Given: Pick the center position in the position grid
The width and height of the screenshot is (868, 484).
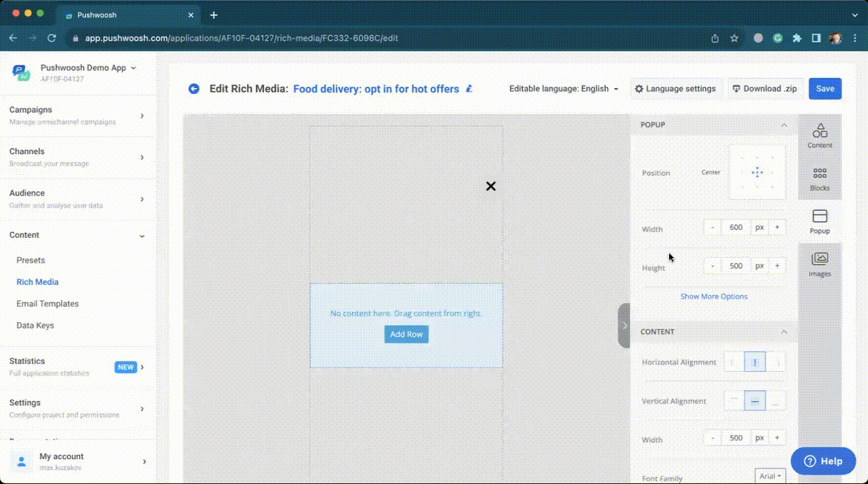Looking at the screenshot, I should tap(757, 172).
